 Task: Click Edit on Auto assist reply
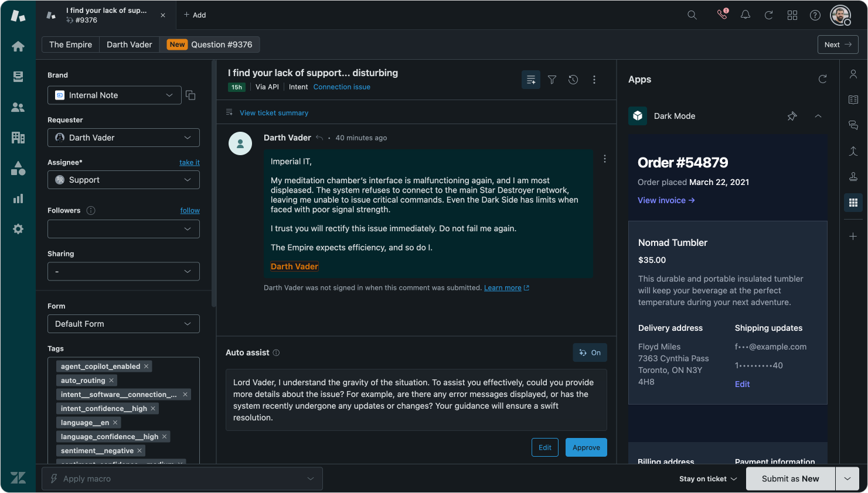point(545,447)
